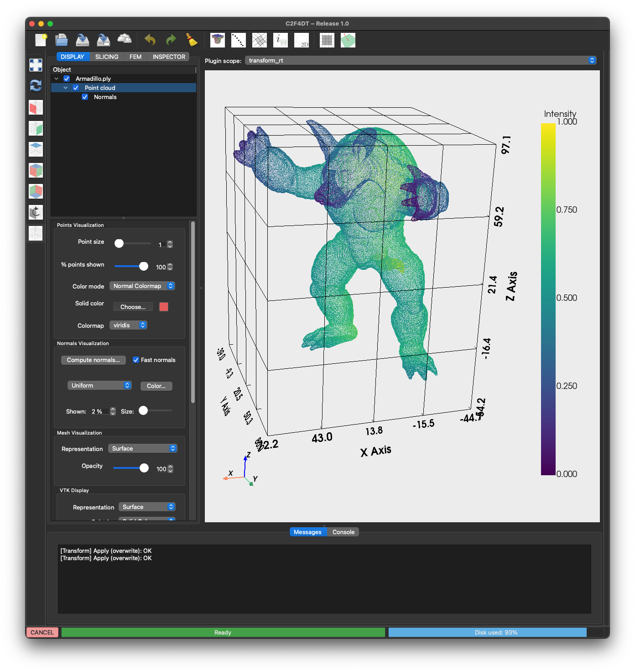This screenshot has height=672, width=635.
Task: Click the red Solid color swatch
Action: point(164,307)
